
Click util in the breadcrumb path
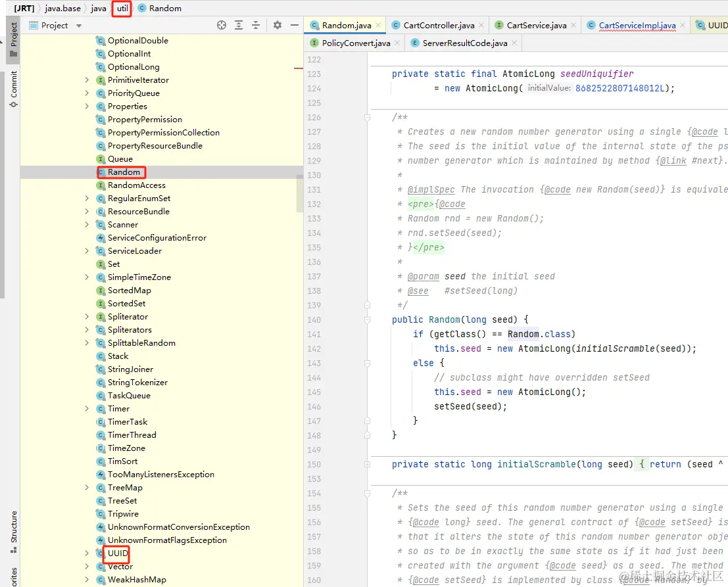(122, 9)
